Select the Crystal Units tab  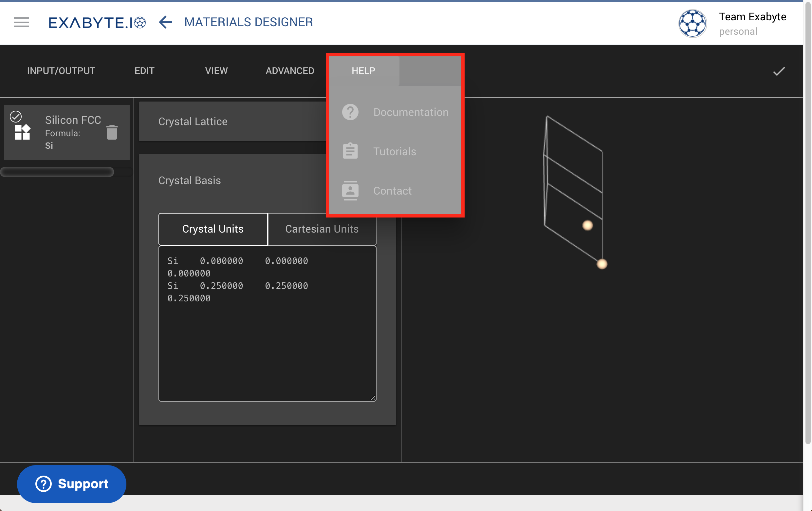[213, 229]
